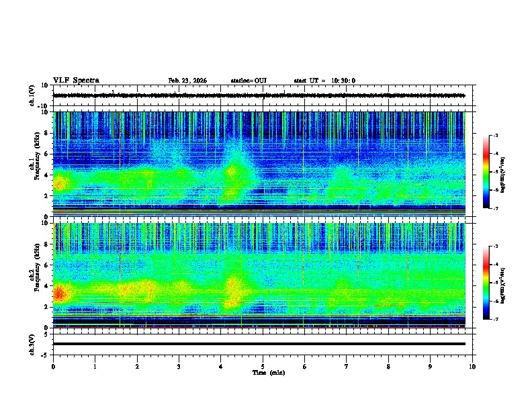Click the red emission burst at start of ch.2 spectrogram
Viewport: 532px width, 411px height.
59,293
